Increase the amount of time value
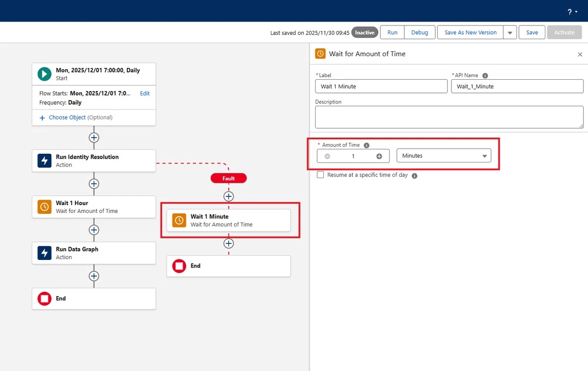The width and height of the screenshot is (588, 371). click(379, 156)
